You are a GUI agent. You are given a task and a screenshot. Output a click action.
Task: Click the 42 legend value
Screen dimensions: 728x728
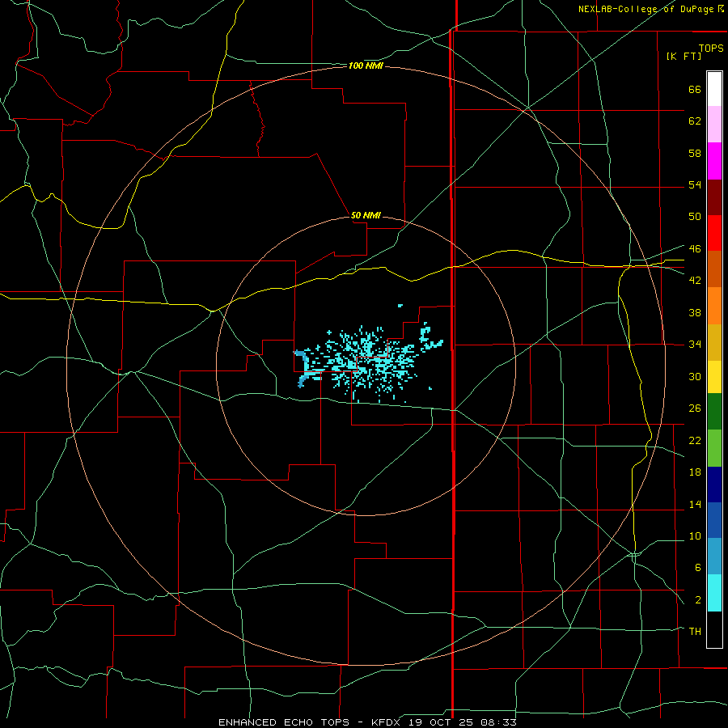click(695, 281)
